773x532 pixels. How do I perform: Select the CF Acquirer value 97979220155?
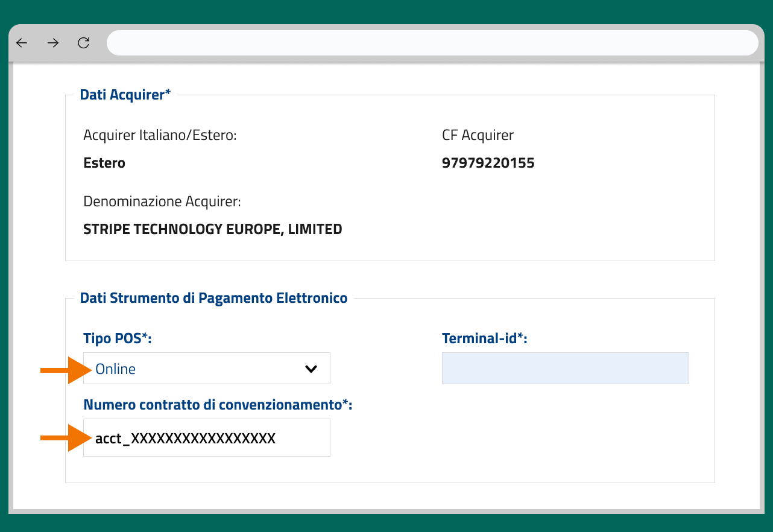point(488,163)
